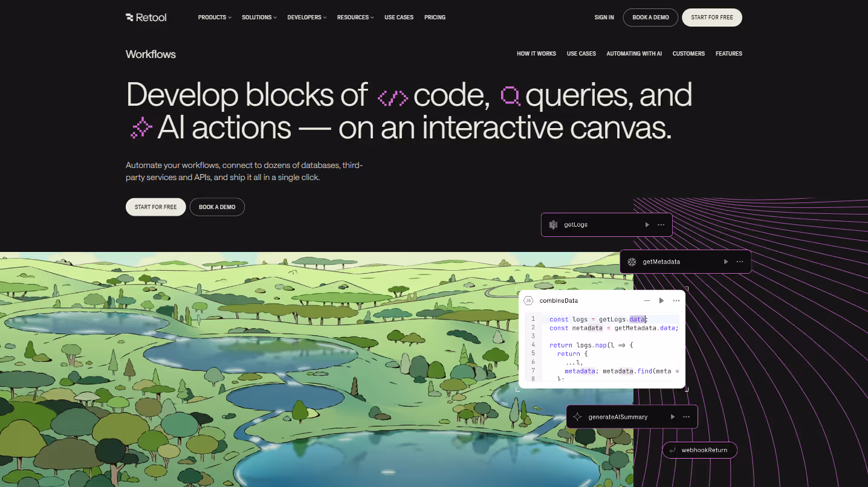Jump to Automating with AI section
Viewport: 868px width, 487px height.
click(x=634, y=54)
